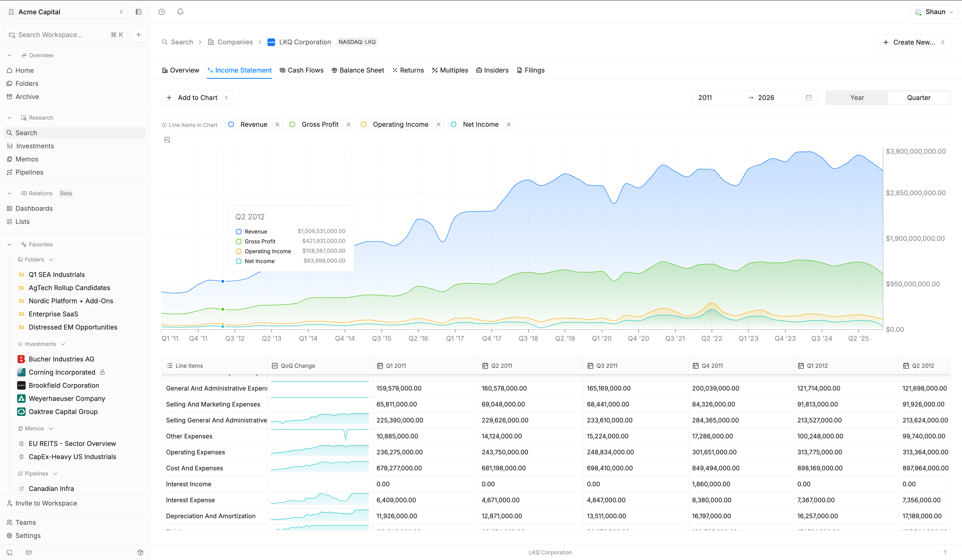The image size is (962, 560).
Task: Open the Add to Chart dropdown
Action: click(x=197, y=98)
